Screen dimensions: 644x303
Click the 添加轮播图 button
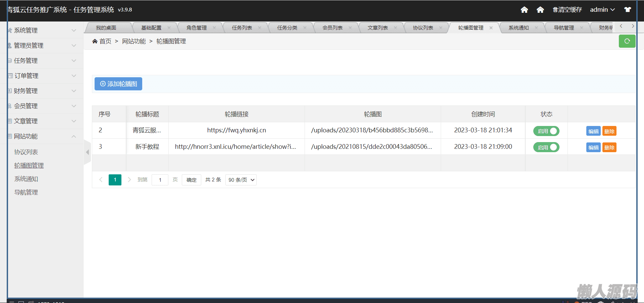(118, 84)
